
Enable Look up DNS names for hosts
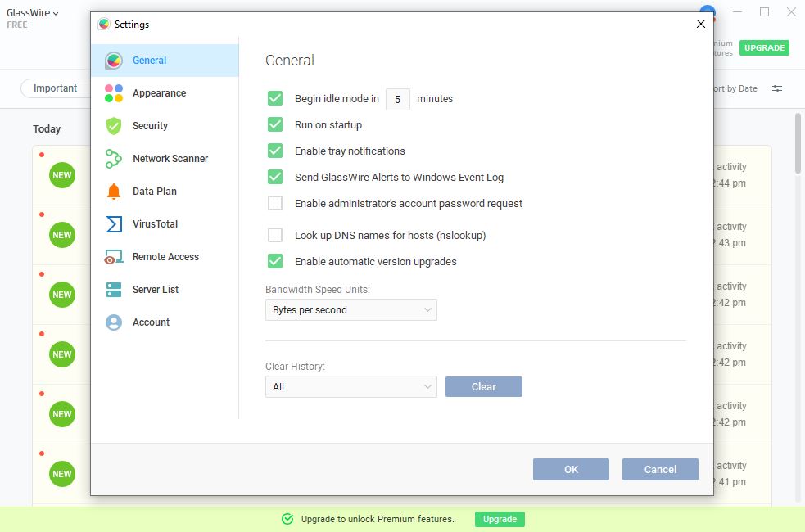click(275, 235)
